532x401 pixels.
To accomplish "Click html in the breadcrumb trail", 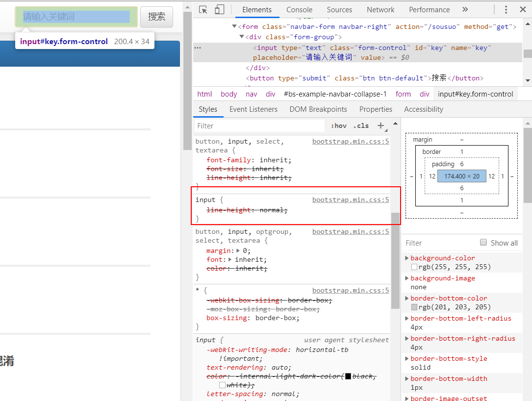I will (x=204, y=94).
